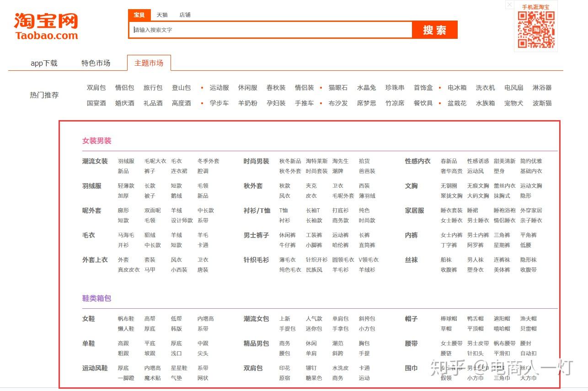Image resolution: width=588 pixels, height=391 pixels.
Task: Open the 特色市场 tab
Action: 96,63
